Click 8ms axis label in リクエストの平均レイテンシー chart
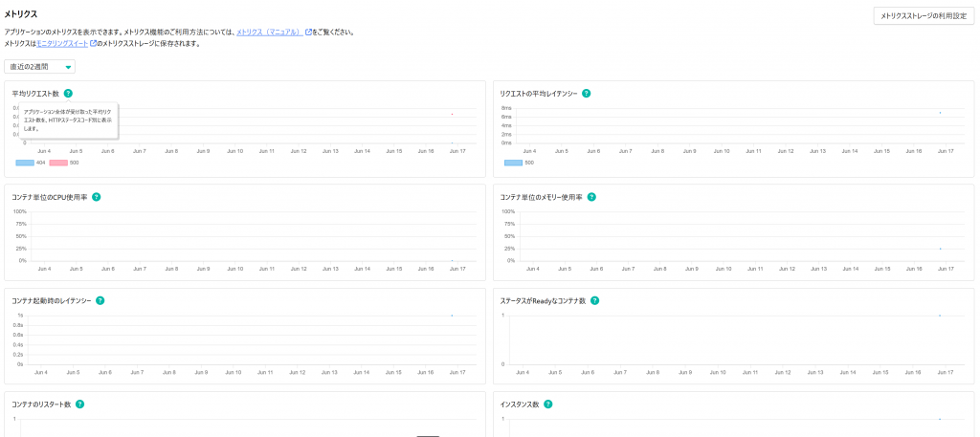Viewport: 980px width, 437px height. pyautogui.click(x=506, y=107)
